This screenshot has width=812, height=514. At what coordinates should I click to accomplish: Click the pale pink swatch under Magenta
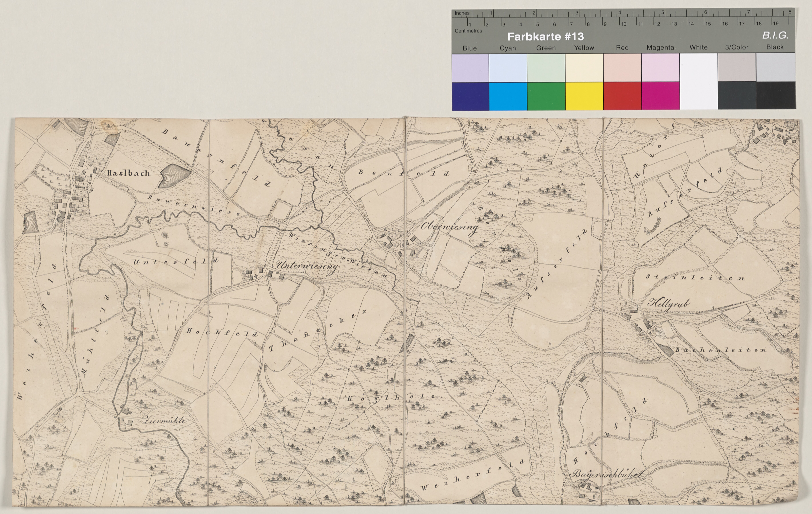661,68
